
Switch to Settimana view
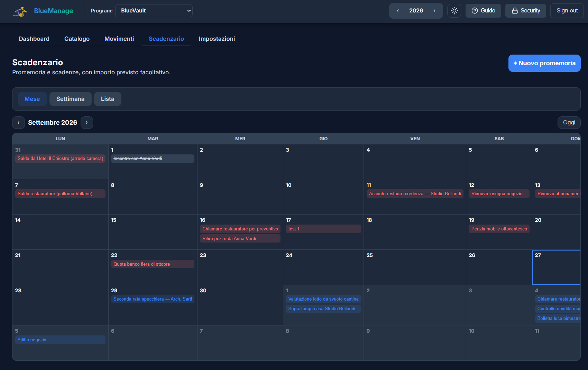click(x=70, y=99)
